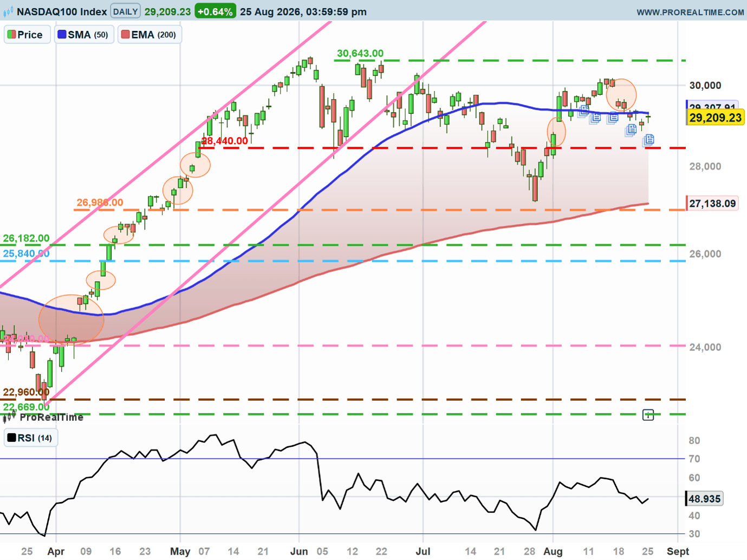
Task: Click the Jun label on the time axis
Action: (x=299, y=551)
